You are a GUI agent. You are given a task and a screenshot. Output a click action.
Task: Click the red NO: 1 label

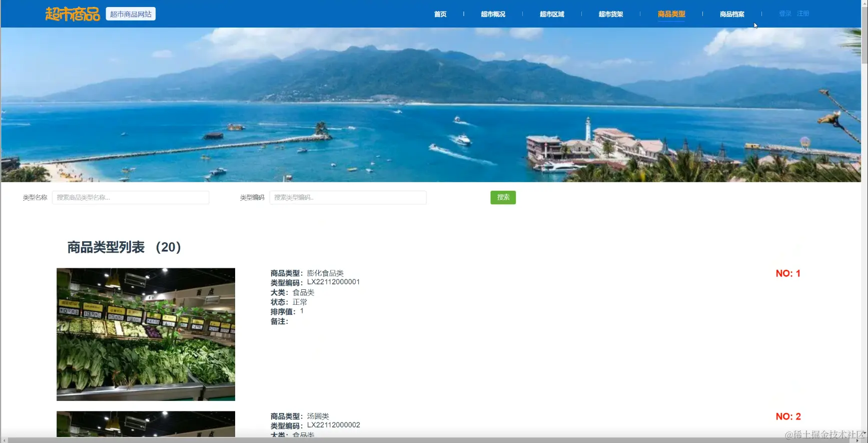coord(788,273)
